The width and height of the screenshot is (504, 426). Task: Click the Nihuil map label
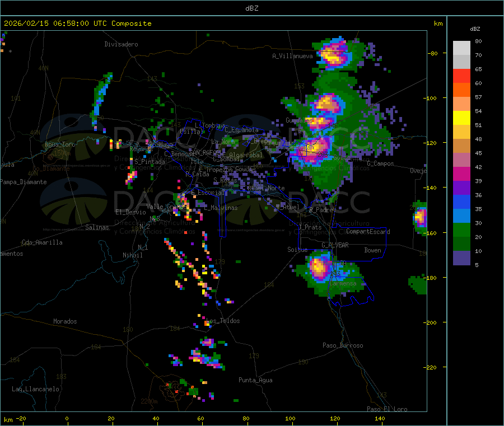click(132, 255)
